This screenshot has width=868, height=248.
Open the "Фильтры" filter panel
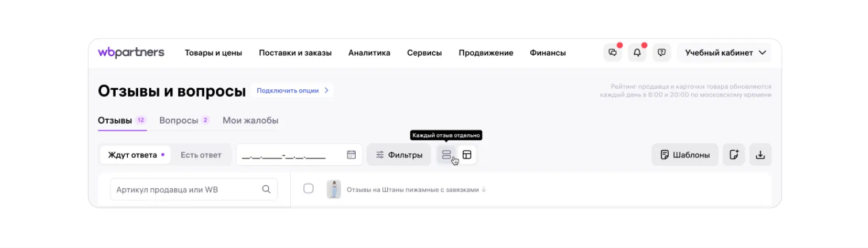coord(399,155)
